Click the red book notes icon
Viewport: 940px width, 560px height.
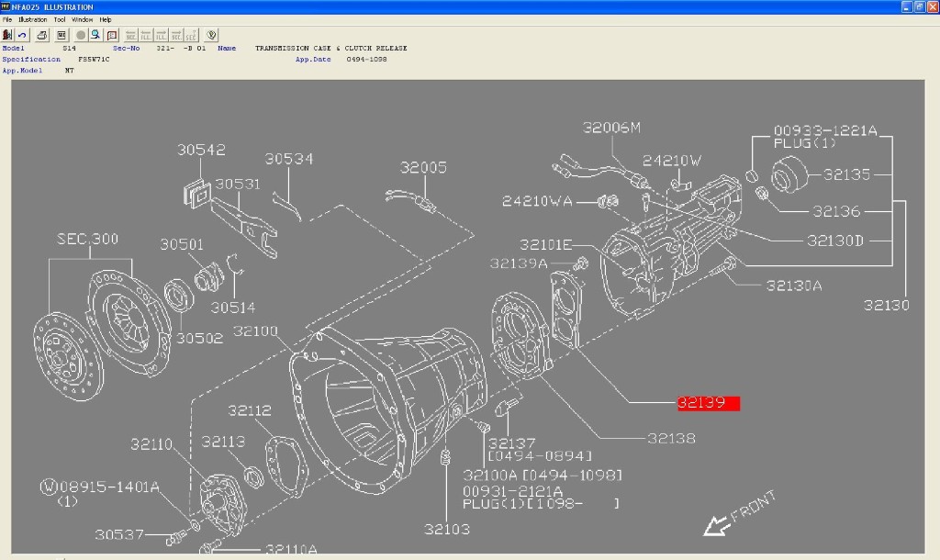point(110,35)
